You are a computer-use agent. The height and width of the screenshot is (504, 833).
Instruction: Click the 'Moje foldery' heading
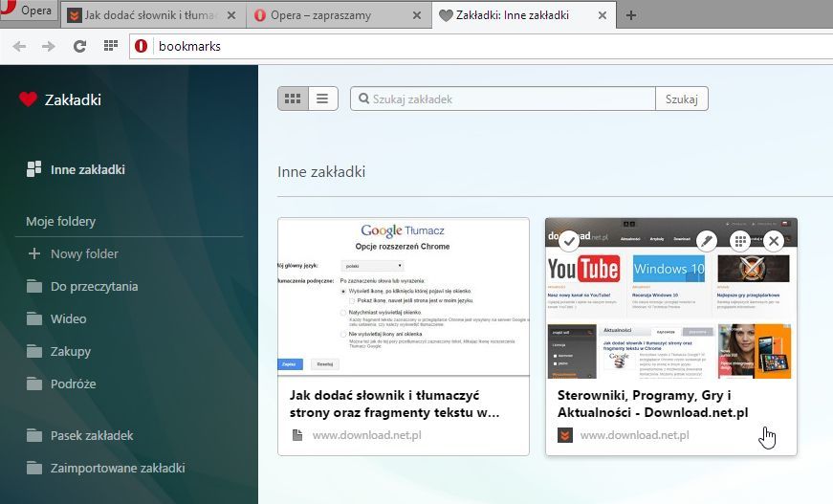(x=60, y=222)
